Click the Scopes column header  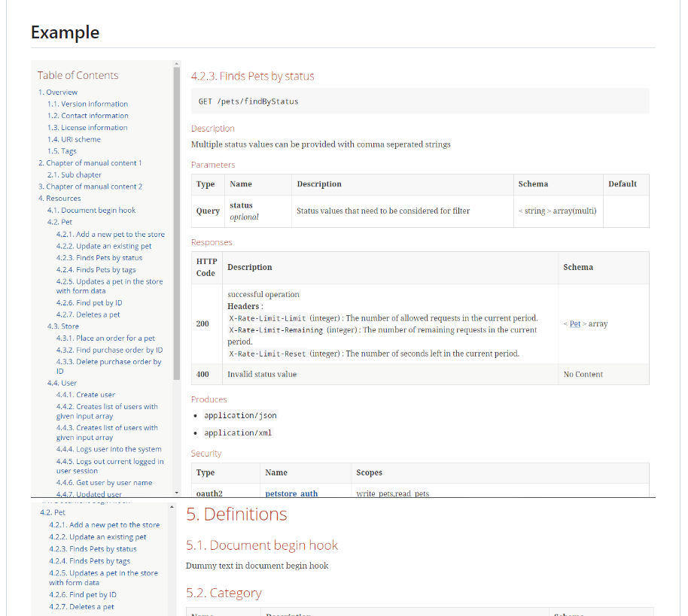[501, 473]
